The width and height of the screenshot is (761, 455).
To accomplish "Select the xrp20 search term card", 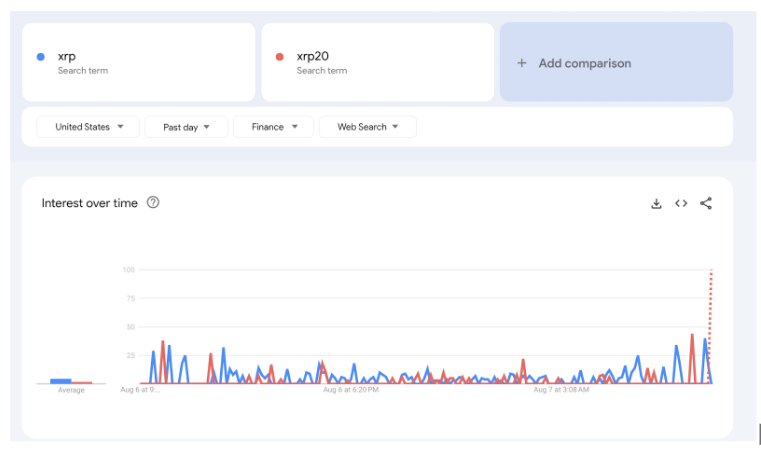I will pos(377,62).
